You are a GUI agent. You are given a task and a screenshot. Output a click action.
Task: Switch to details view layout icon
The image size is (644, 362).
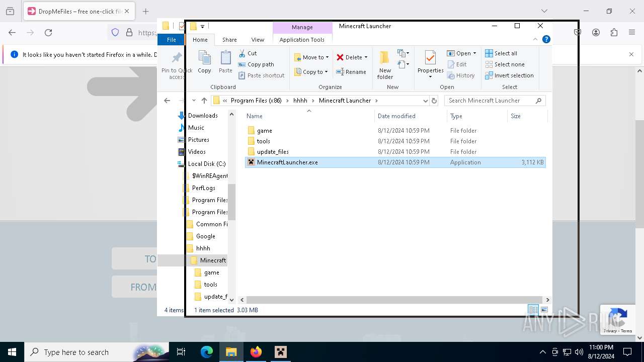click(533, 310)
